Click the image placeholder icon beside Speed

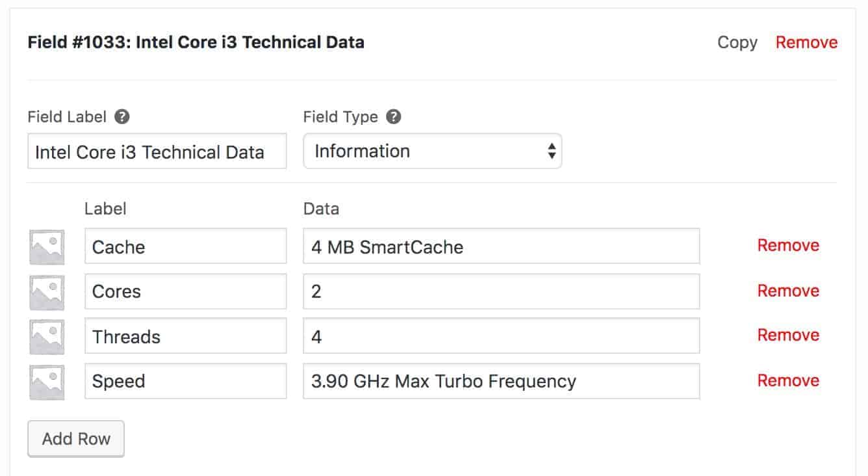click(x=47, y=382)
